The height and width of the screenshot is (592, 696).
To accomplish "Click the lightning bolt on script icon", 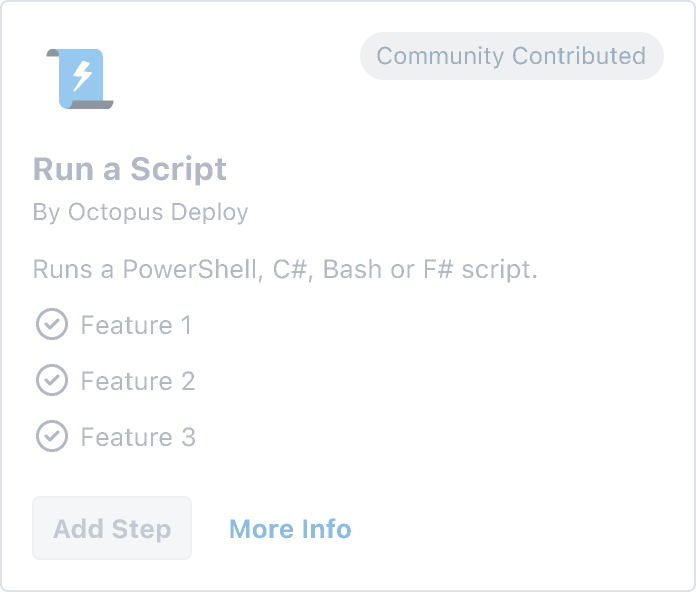I will 82,73.
